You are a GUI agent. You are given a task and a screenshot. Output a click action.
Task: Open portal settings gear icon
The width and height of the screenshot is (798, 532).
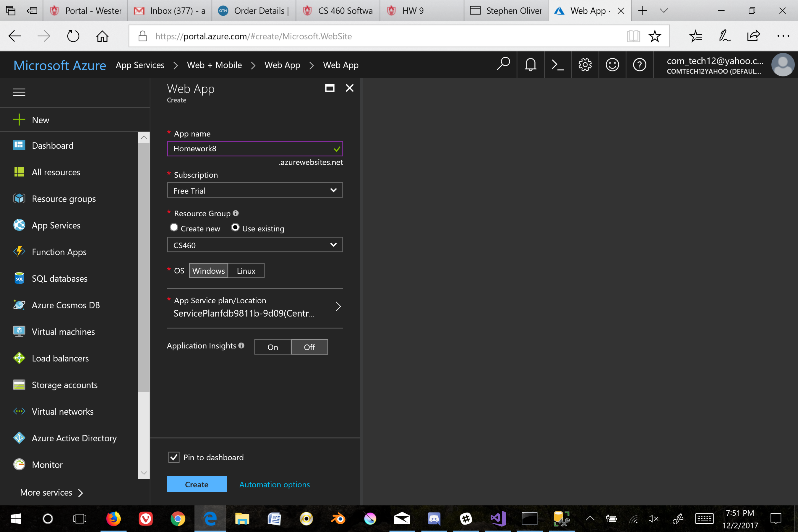(x=585, y=64)
